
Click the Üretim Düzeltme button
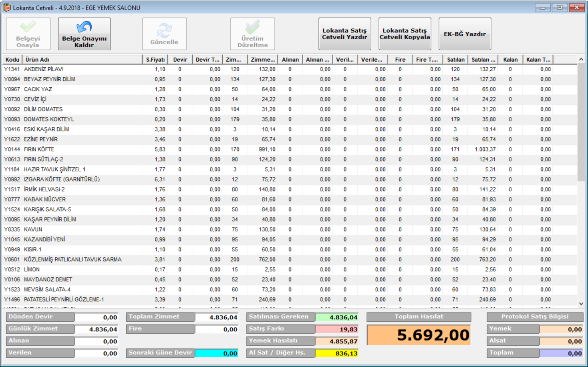pos(252,34)
